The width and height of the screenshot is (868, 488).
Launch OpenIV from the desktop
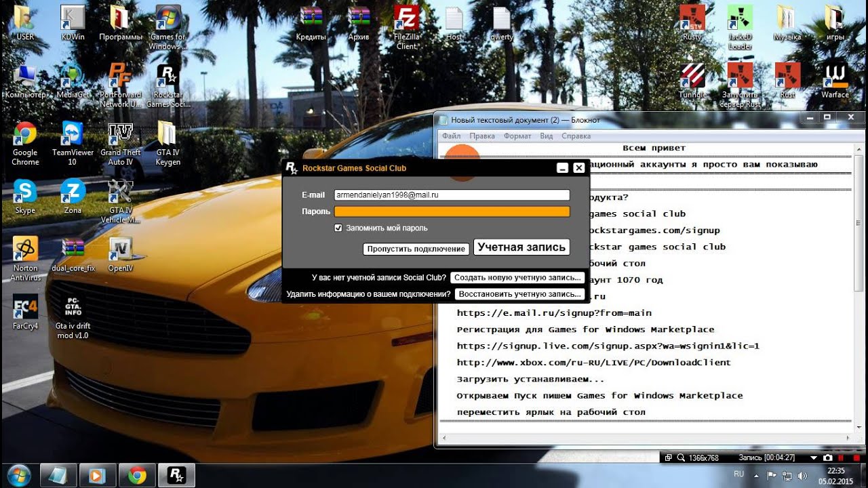[121, 254]
